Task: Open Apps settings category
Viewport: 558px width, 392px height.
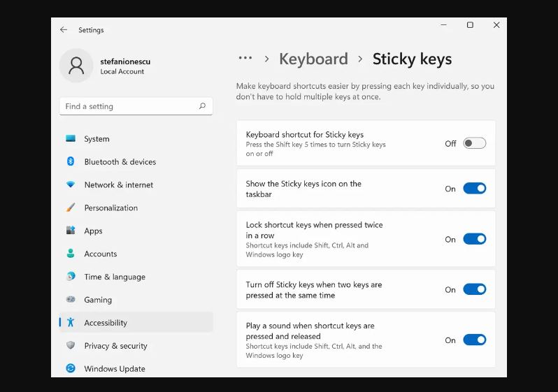Action: tap(136, 231)
